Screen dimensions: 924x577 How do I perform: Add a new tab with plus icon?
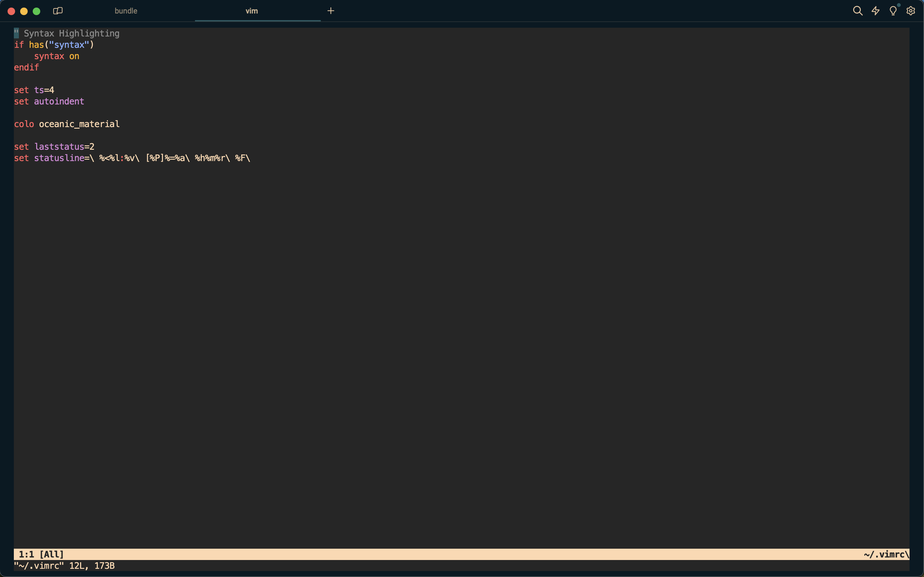point(331,11)
